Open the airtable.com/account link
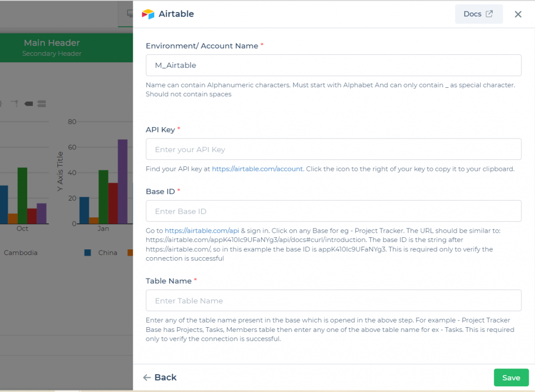The height and width of the screenshot is (392, 535). 257,169
